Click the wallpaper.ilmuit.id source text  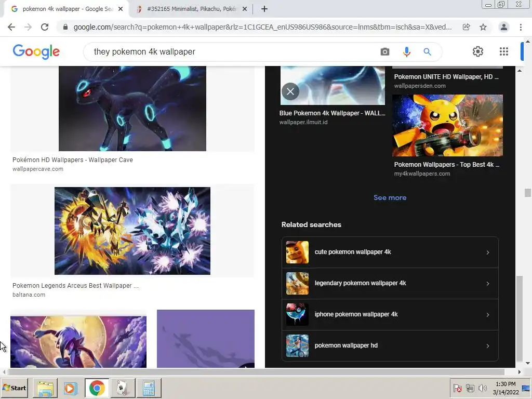(x=303, y=122)
